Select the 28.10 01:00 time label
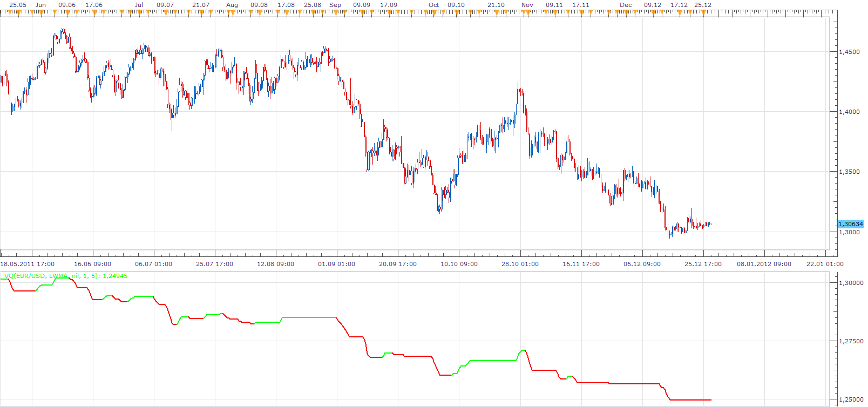This screenshot has width=868, height=407. 520,264
